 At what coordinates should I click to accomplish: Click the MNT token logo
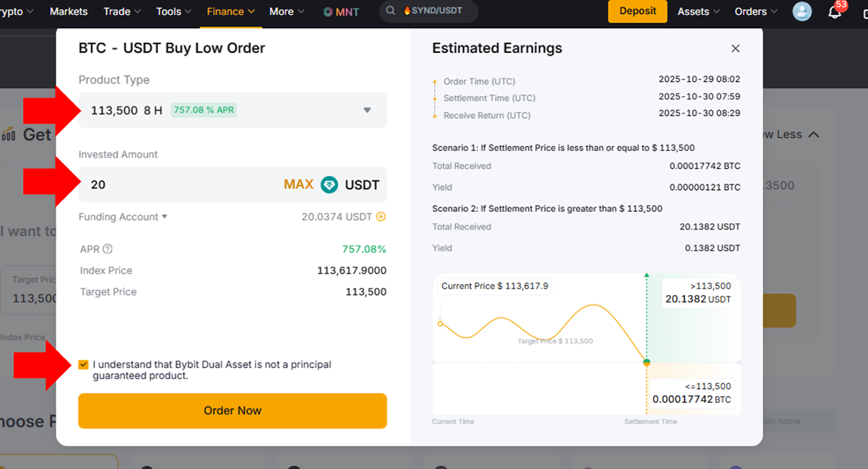point(328,11)
